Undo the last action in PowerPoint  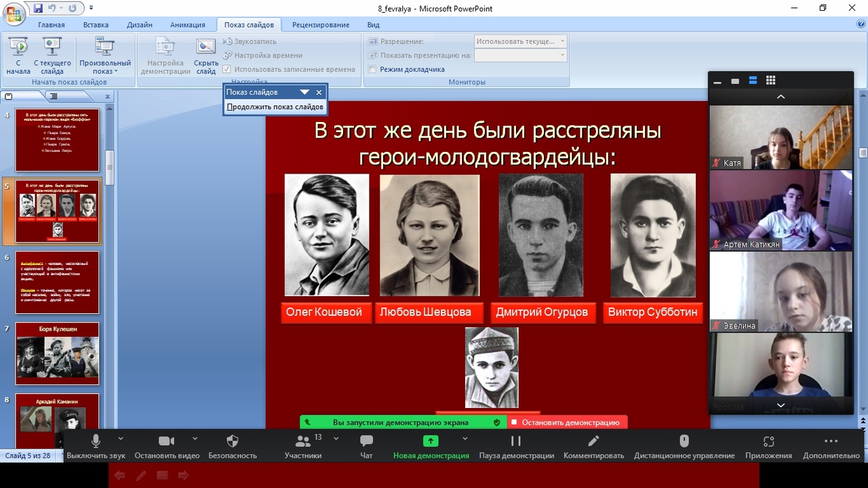(x=52, y=9)
